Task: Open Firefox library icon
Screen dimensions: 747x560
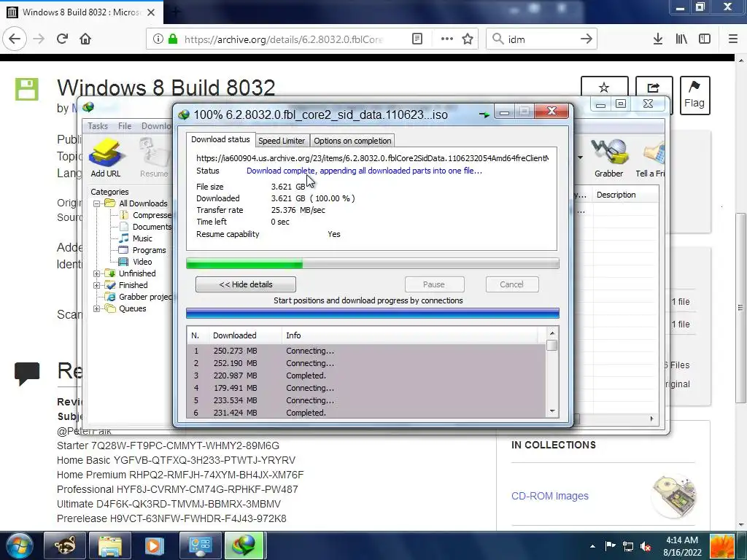Action: point(681,39)
